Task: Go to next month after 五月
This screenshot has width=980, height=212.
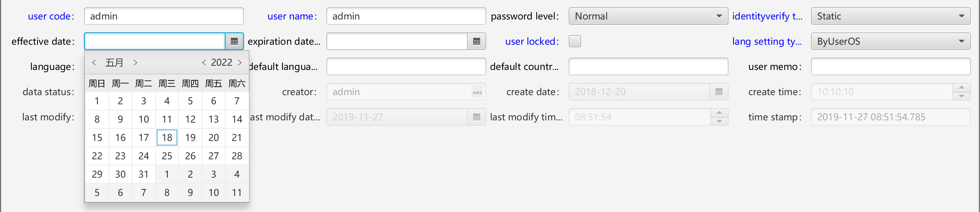Action: [135, 63]
